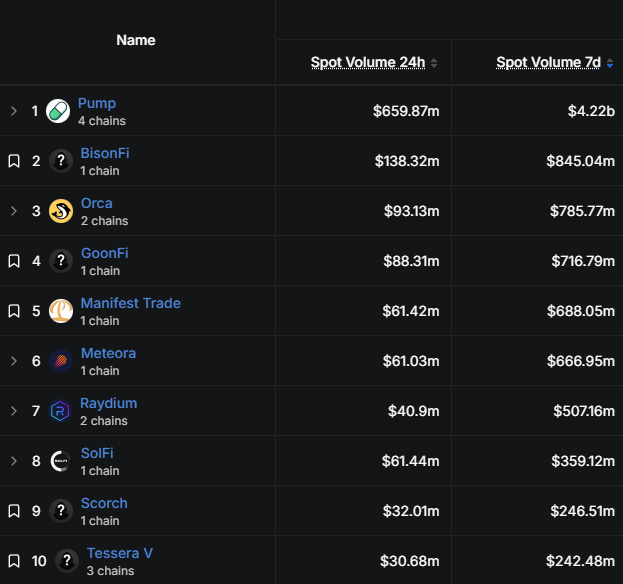
Task: Open the BisonFi protocol link
Action: (x=105, y=153)
